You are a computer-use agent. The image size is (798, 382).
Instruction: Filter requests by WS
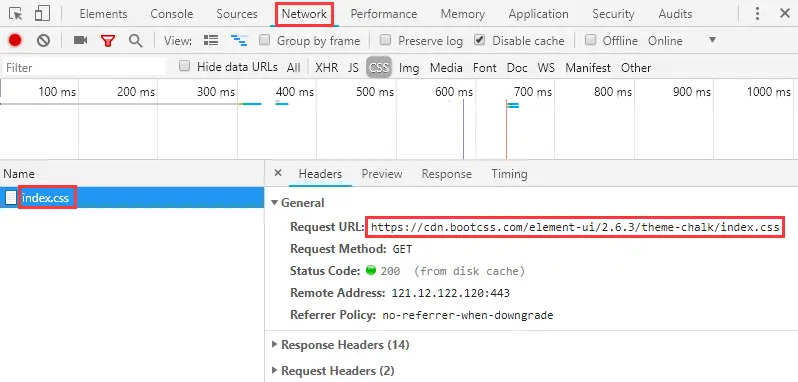546,68
